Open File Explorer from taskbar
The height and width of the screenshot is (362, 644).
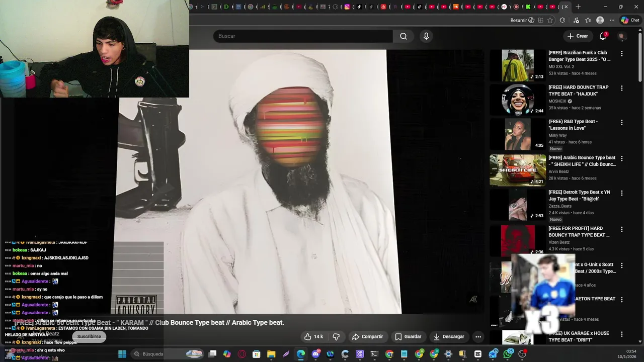pyautogui.click(x=271, y=354)
